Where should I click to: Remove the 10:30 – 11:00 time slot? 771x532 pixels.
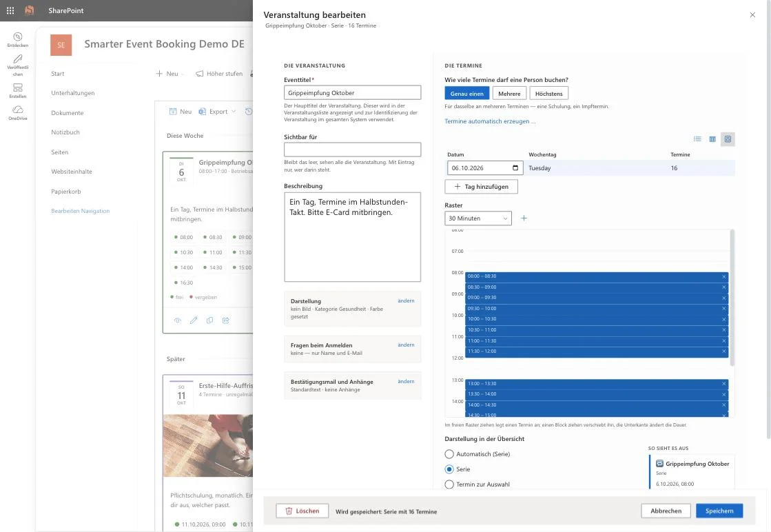coord(723,330)
